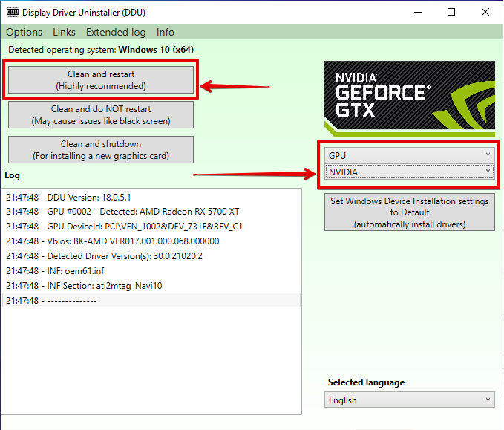
Task: Expand the GPU device type dropdown
Action: 409,154
